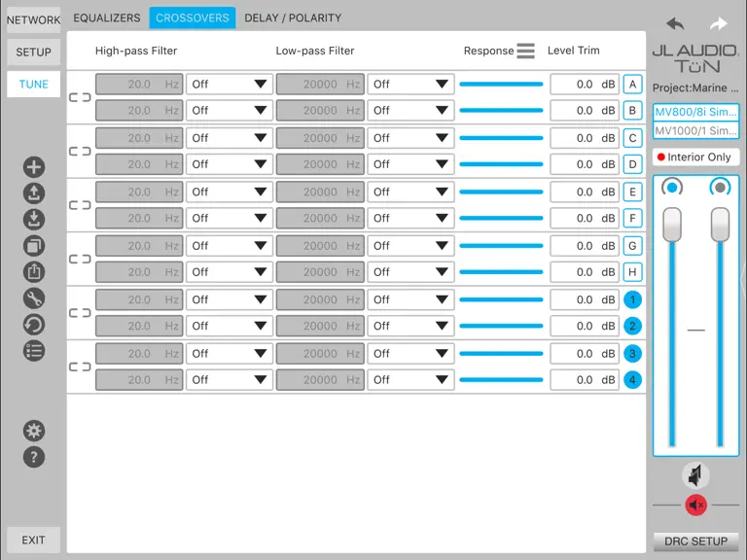Toggle link bracket for outputs 1 and 2
This screenshot has width=747, height=560.
coord(80,313)
